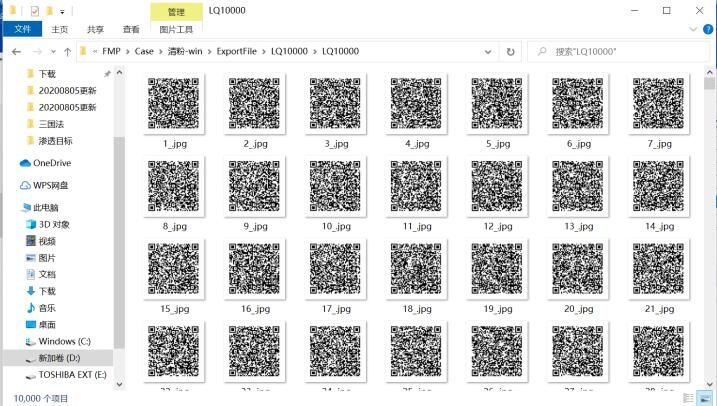Click the file list scrollbar down arrow

[710, 385]
